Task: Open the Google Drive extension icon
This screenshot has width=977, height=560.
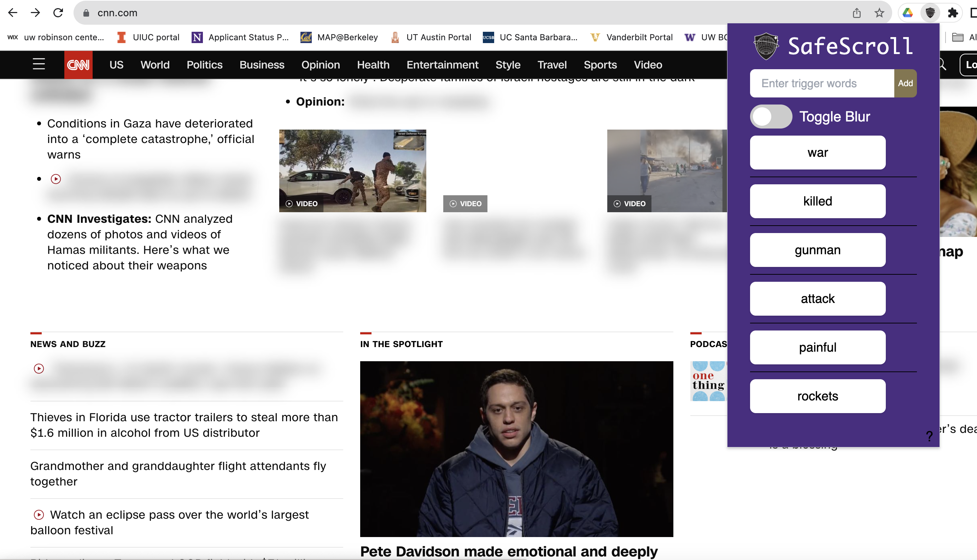Action: point(908,13)
